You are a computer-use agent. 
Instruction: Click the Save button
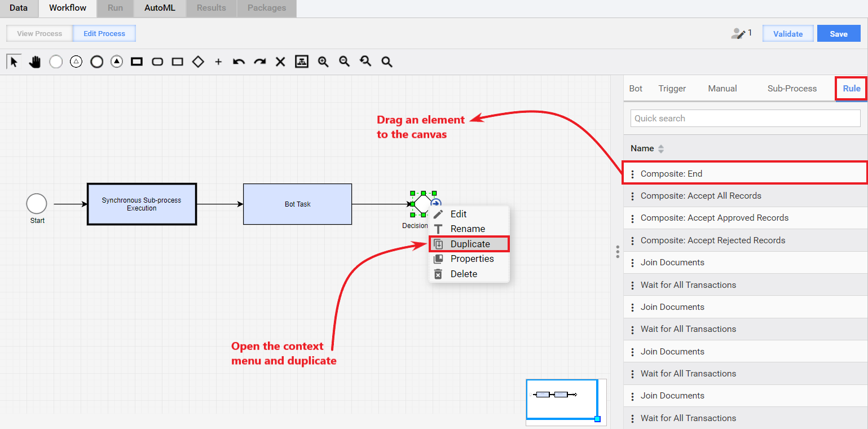coord(839,34)
